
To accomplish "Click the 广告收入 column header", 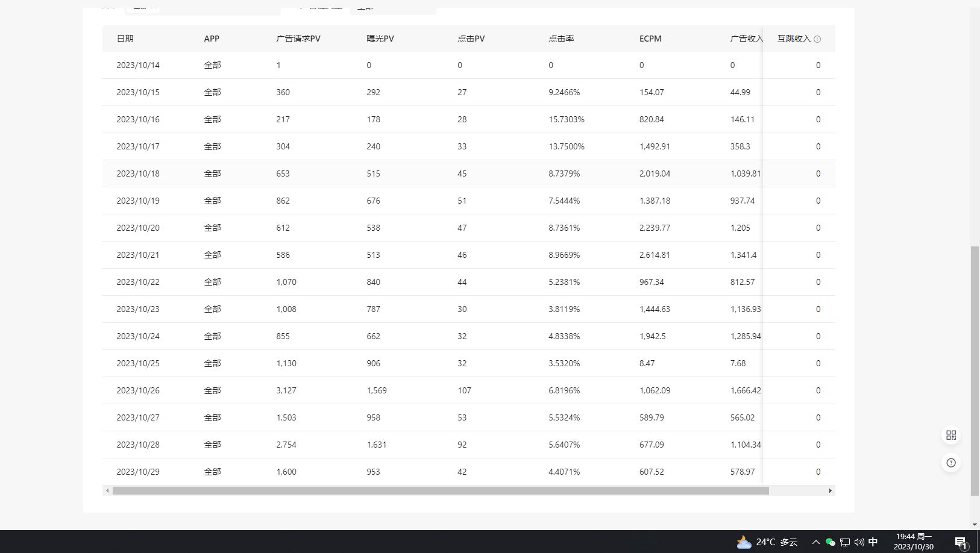I will tap(746, 39).
